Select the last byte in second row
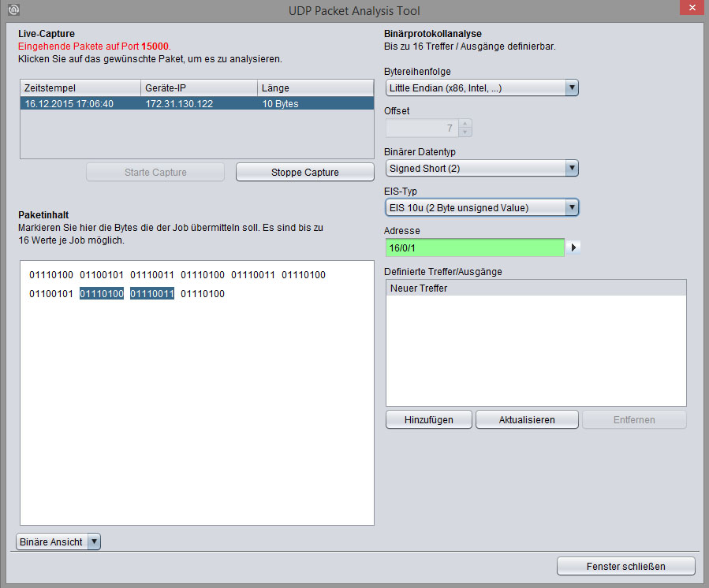709x588 pixels. coord(203,294)
